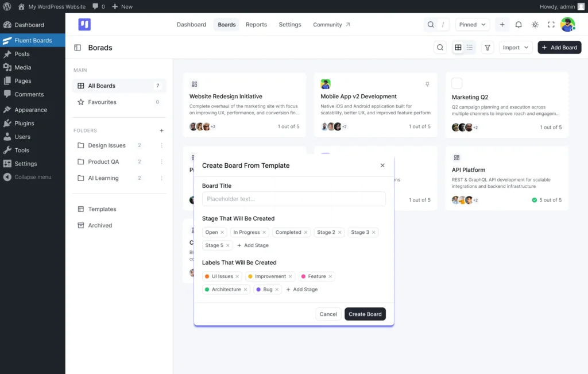
Task: Click Add Stage under stages list
Action: tap(253, 245)
